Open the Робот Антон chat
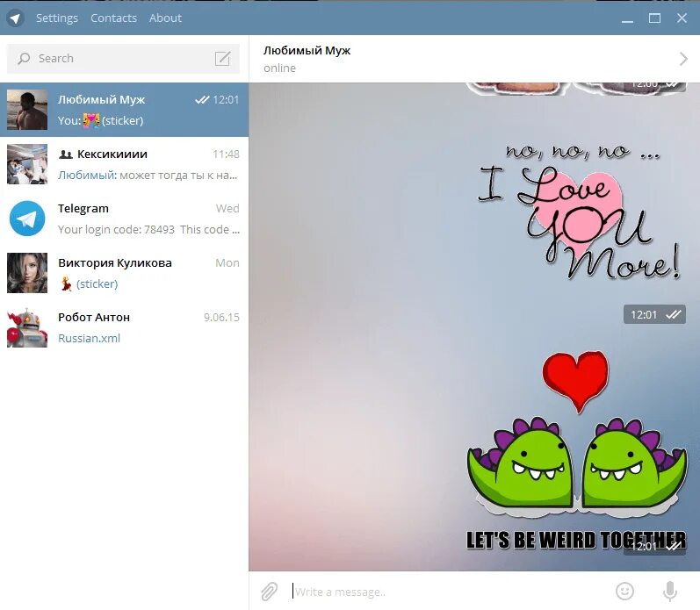 [x=124, y=327]
